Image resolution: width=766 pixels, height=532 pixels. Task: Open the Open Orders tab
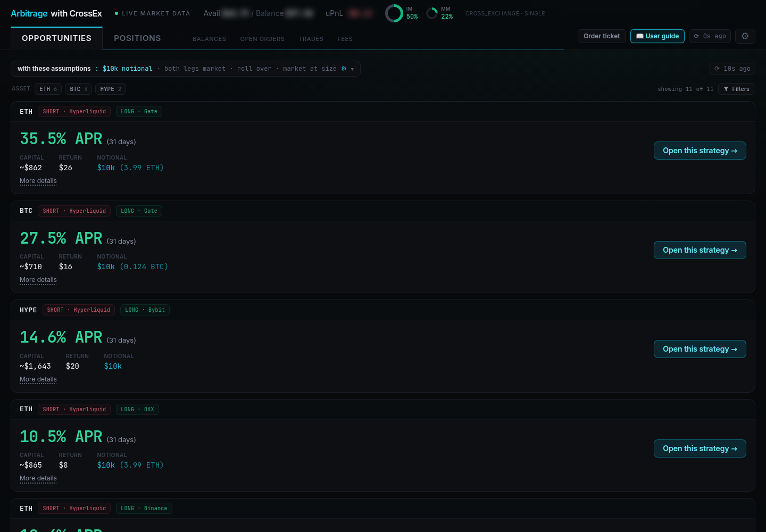[262, 39]
